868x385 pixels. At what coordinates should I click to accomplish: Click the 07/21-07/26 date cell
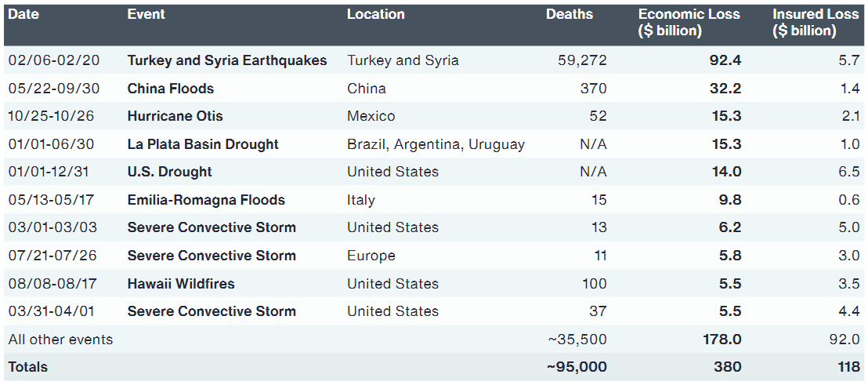click(x=50, y=256)
